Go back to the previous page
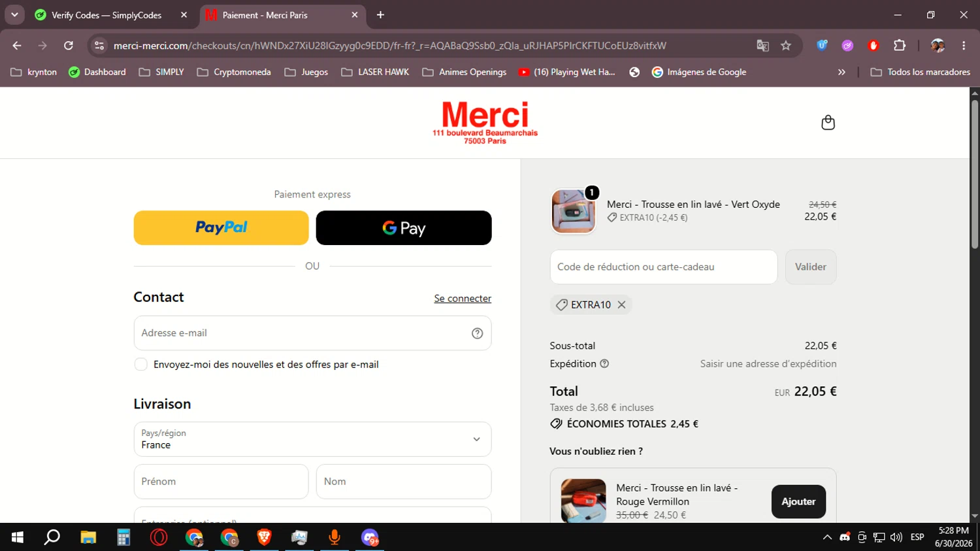This screenshot has width=980, height=551. [x=17, y=46]
